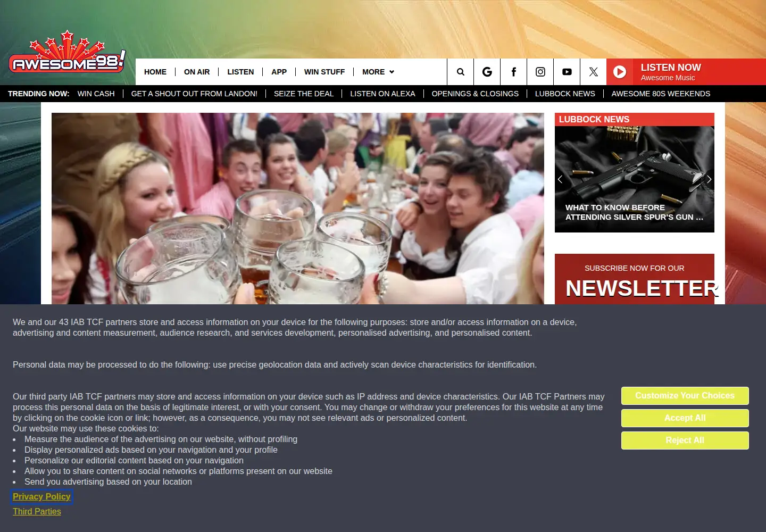Image resolution: width=766 pixels, height=532 pixels.
Task: Open the site search icon
Action: [x=461, y=72]
